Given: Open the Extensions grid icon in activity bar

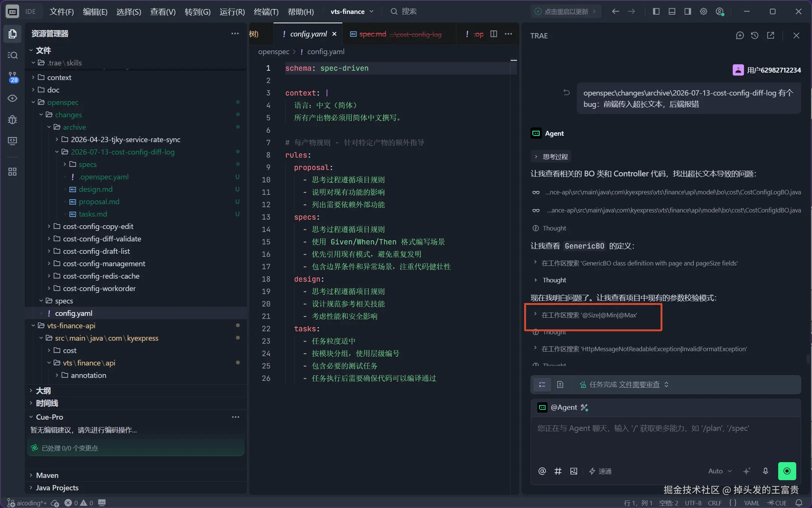Looking at the screenshot, I should coord(12,172).
